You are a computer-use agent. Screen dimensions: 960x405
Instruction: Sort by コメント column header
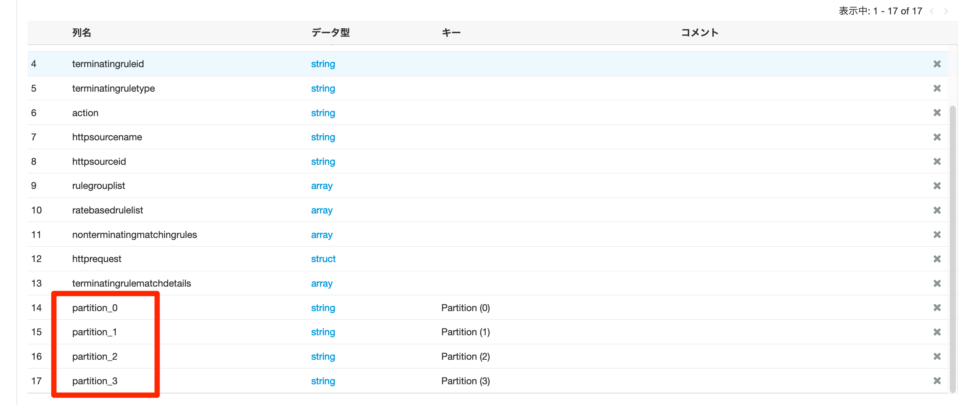coord(700,33)
